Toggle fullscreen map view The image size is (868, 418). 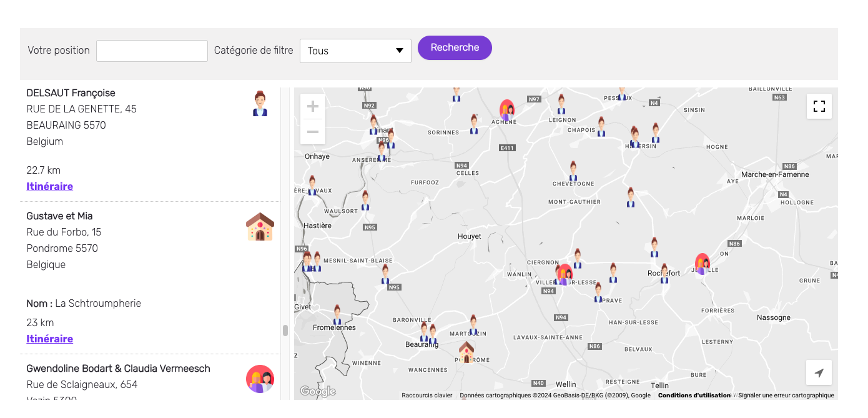coord(819,106)
